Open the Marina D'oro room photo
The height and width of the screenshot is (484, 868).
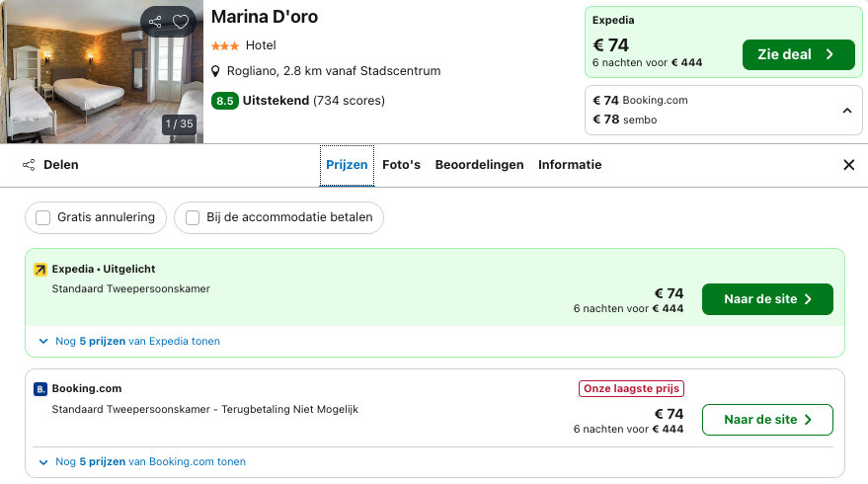[x=102, y=72]
